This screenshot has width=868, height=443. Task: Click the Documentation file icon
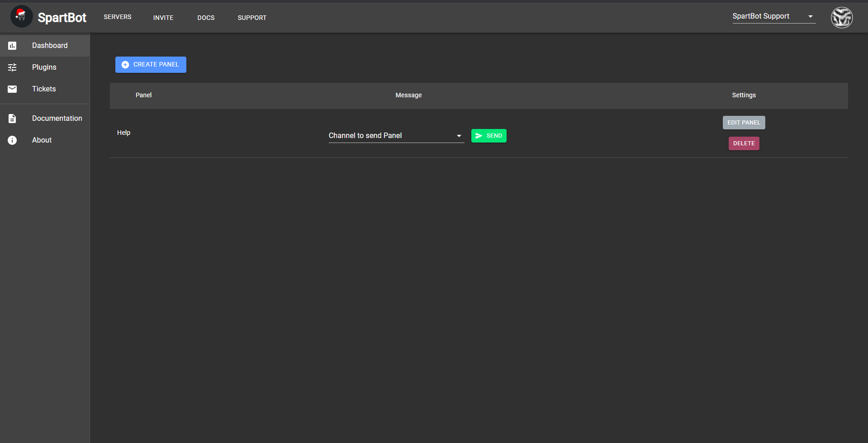click(12, 119)
